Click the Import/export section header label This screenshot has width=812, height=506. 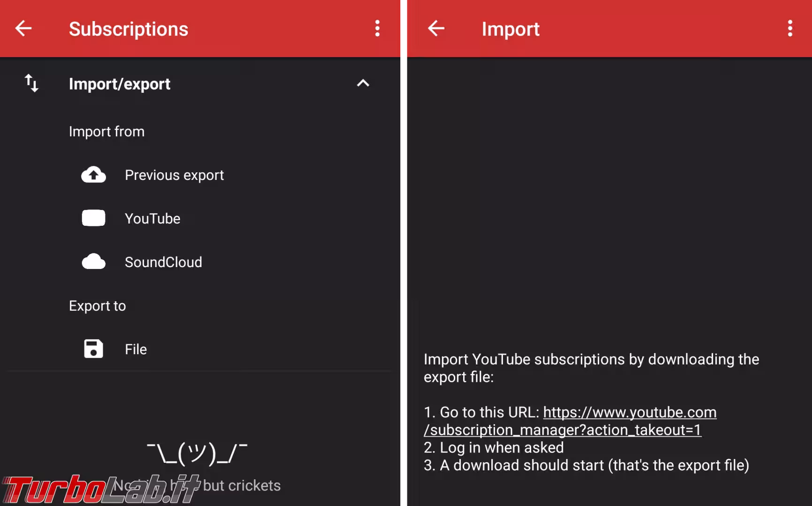coord(120,84)
